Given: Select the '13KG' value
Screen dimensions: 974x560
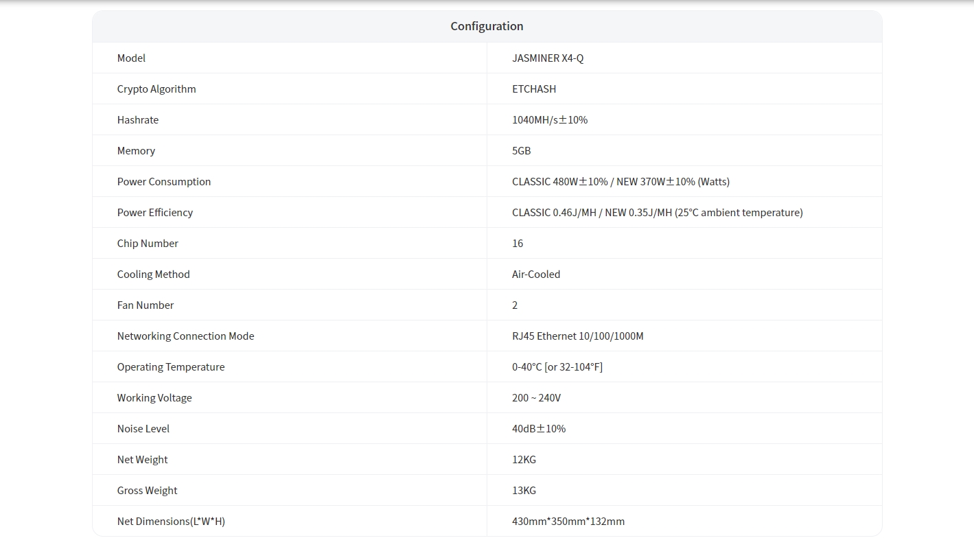Looking at the screenshot, I should (x=524, y=491).
